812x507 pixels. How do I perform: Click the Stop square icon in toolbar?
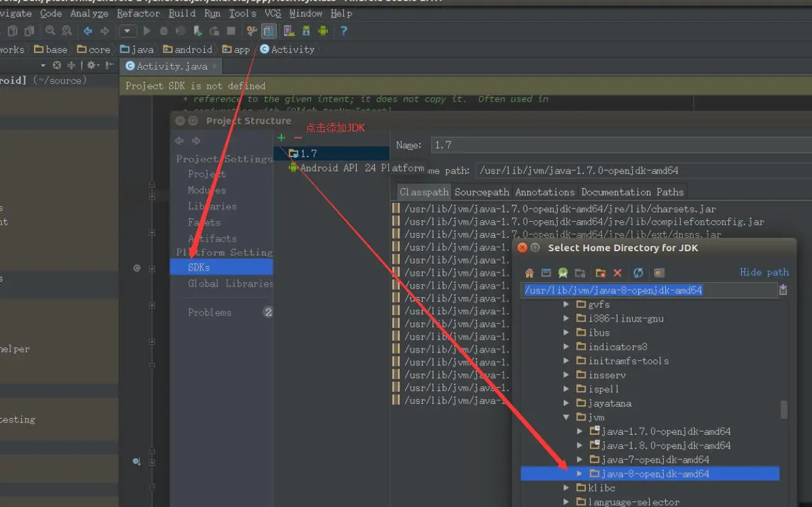231,31
